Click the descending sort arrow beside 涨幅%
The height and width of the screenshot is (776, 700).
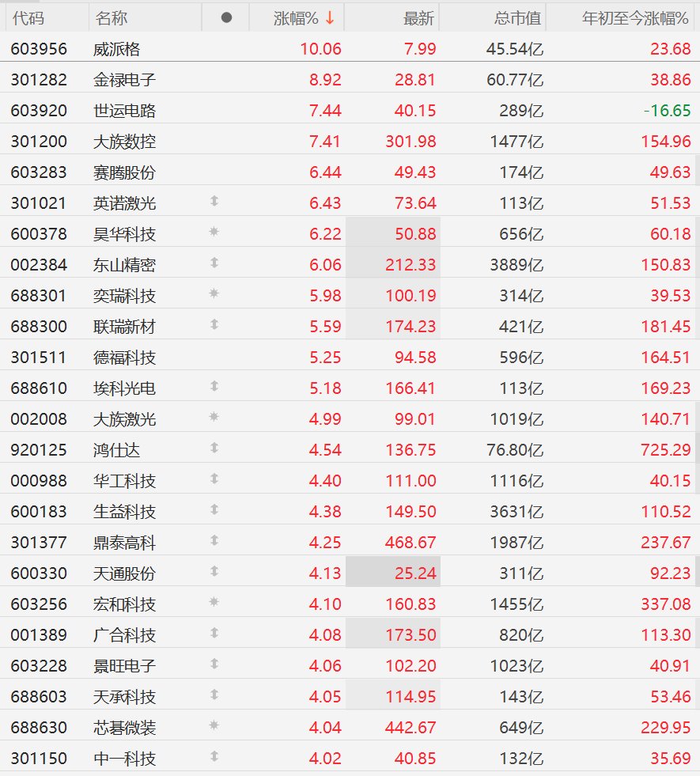point(330,18)
